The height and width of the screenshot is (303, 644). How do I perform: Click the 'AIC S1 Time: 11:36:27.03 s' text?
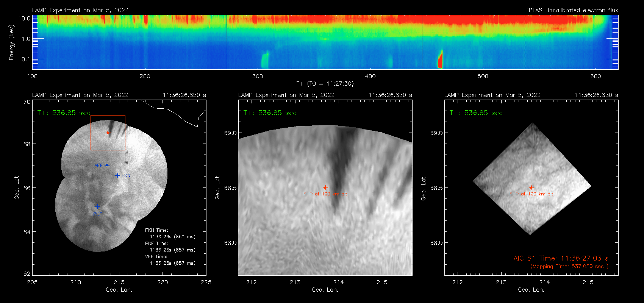coord(561,258)
